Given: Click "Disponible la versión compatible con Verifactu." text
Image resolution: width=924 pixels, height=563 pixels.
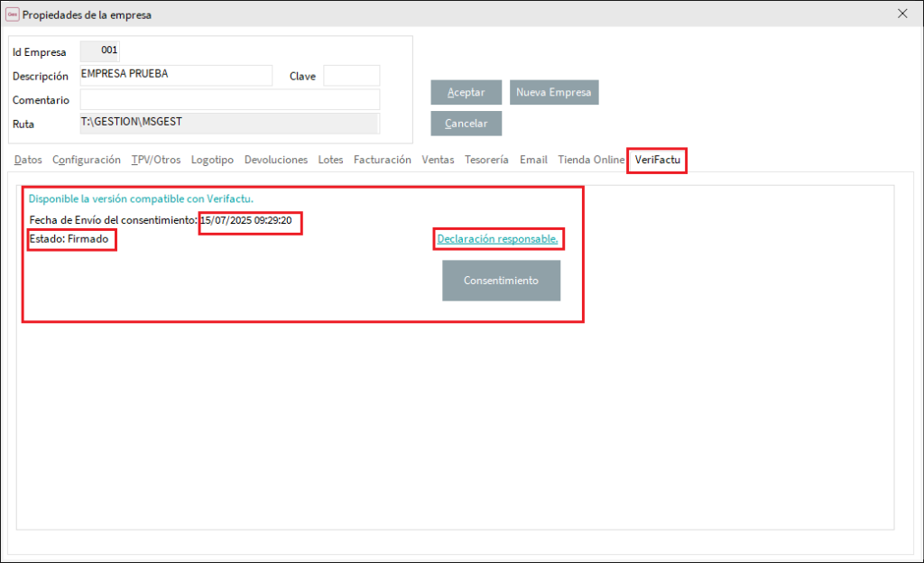Looking at the screenshot, I should point(141,199).
